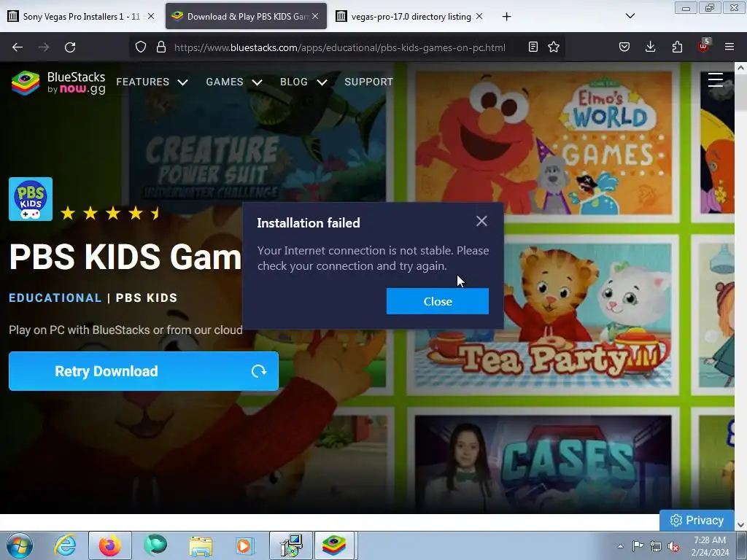Open the EDUCATIONAL category link

pyautogui.click(x=55, y=298)
